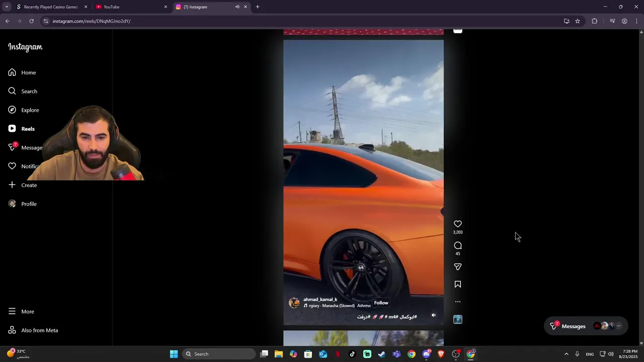Click the #m4 hashtag in the caption

393,317
